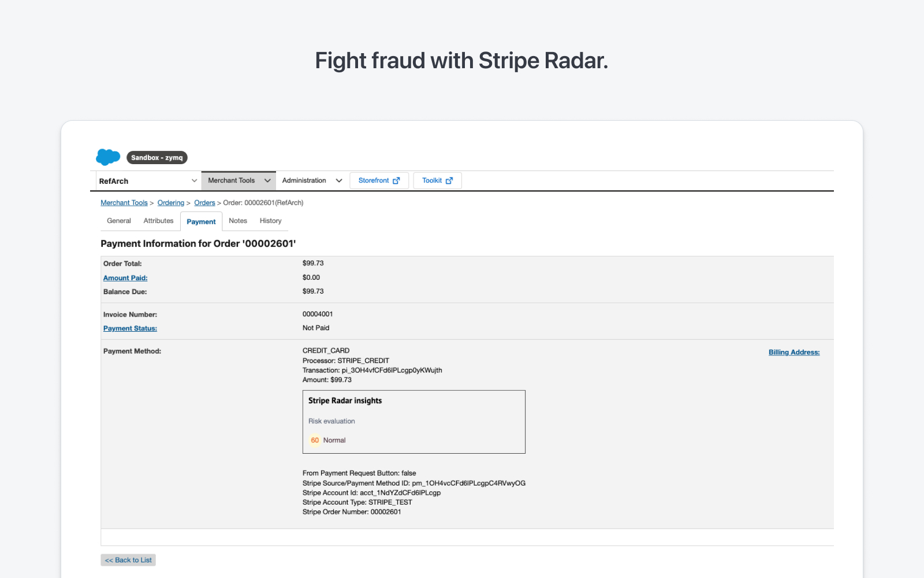Screen dimensions: 924x578
Task: Click the Salesforce cloud logo
Action: tap(107, 157)
